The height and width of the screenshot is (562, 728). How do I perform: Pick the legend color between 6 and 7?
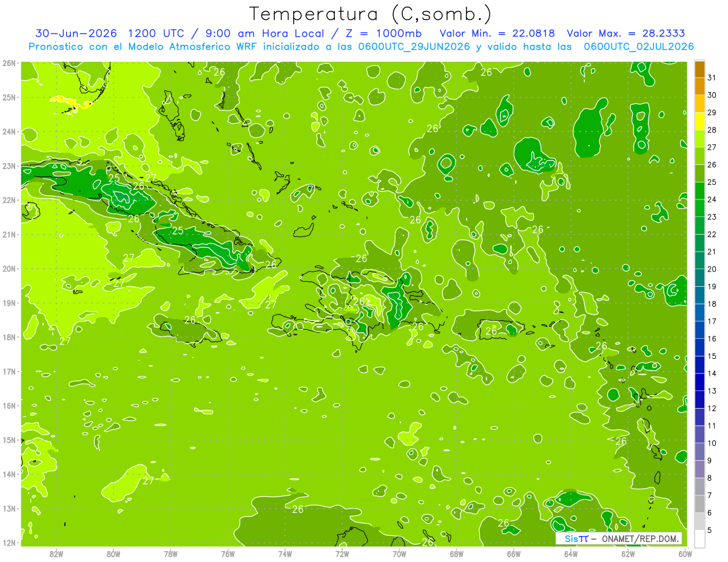[x=699, y=504]
